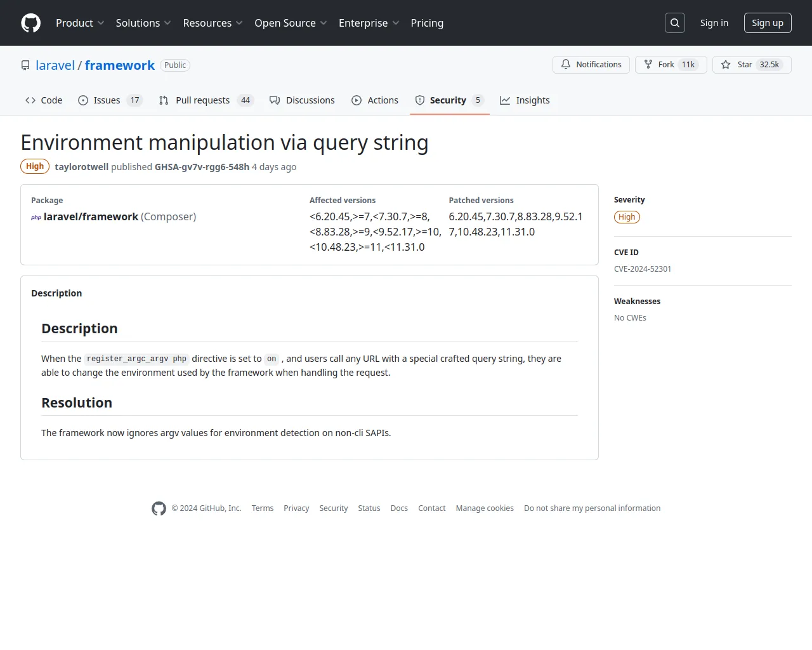Click the security advisories count 5
Image resolution: width=812 pixels, height=650 pixels.
coord(478,100)
